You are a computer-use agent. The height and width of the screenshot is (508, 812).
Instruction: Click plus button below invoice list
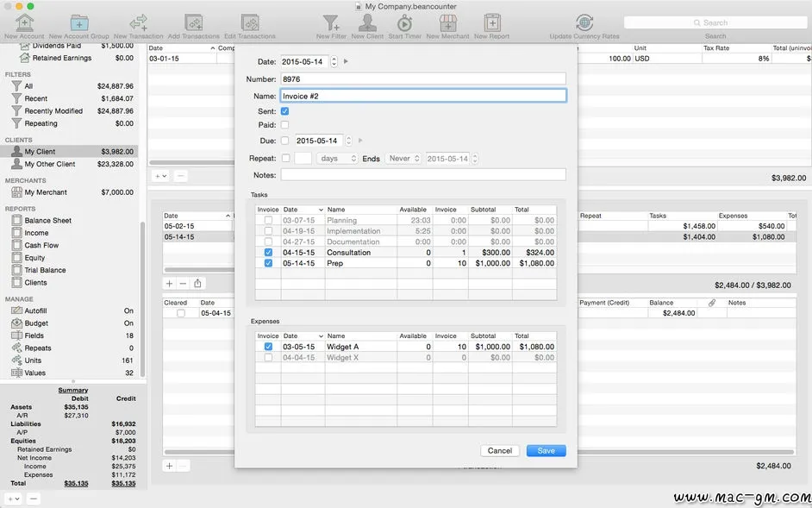click(x=169, y=284)
